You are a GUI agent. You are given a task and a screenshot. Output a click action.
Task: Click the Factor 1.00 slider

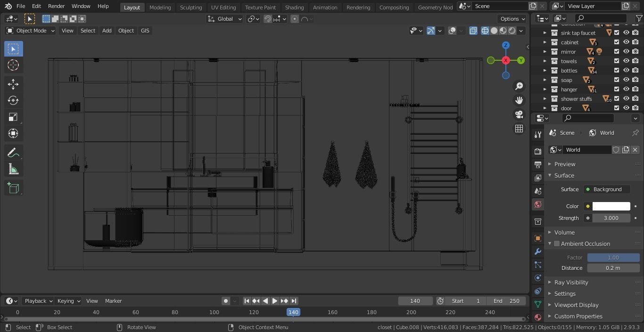pyautogui.click(x=613, y=258)
